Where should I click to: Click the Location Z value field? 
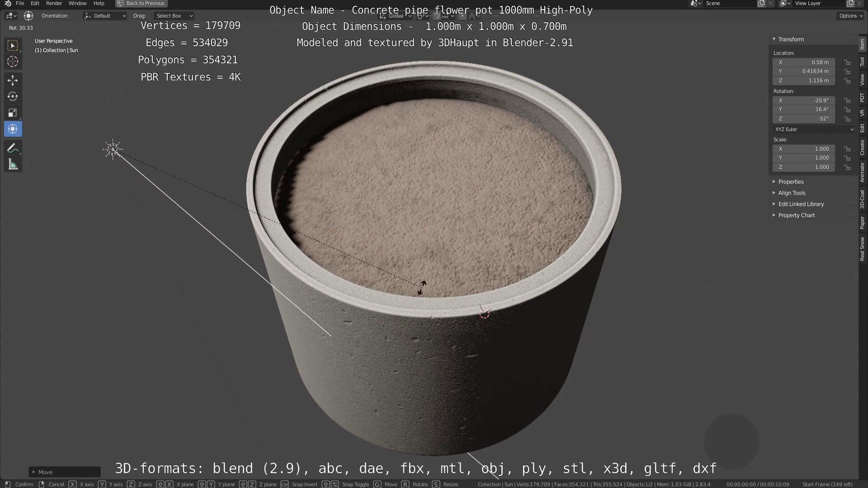[804, 80]
